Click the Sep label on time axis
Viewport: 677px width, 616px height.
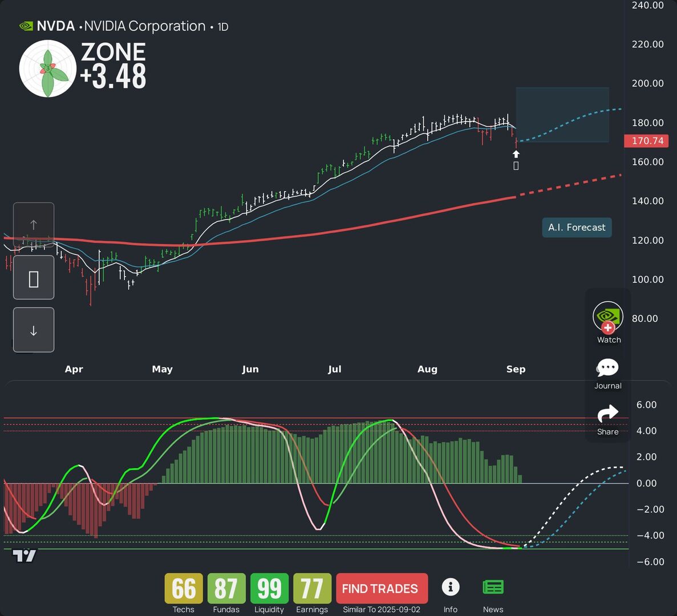(516, 369)
